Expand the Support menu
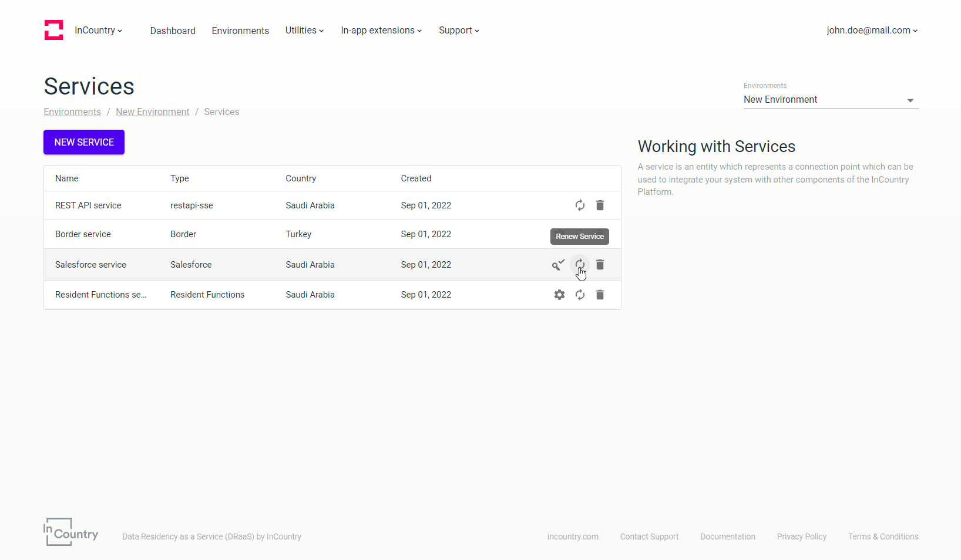The width and height of the screenshot is (961, 560). click(x=459, y=31)
